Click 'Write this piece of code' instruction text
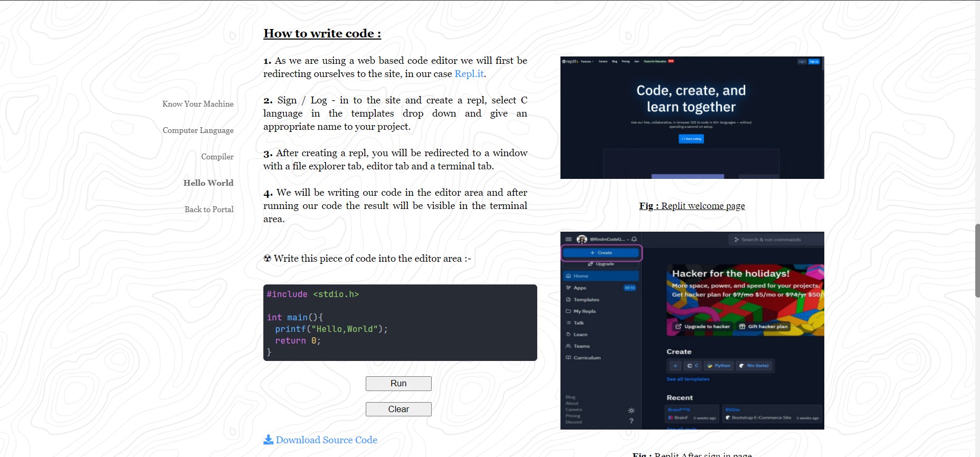 (373, 259)
